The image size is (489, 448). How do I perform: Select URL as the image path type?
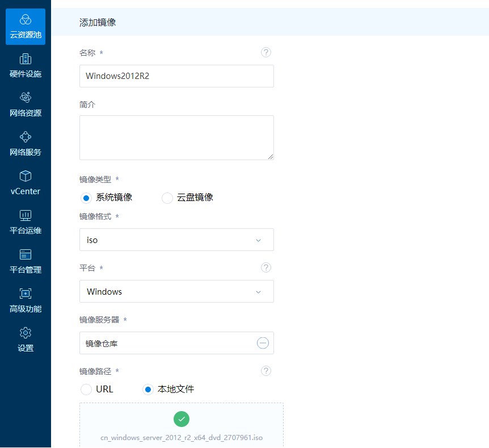coord(86,390)
